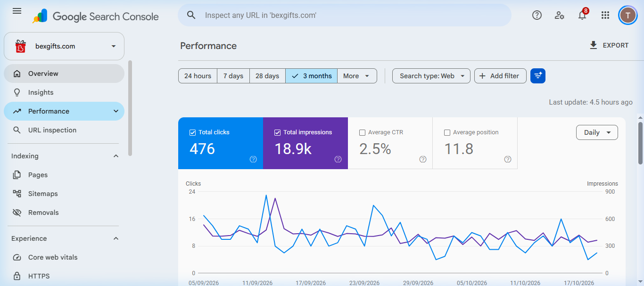This screenshot has width=644, height=286.
Task: Select the 28 days range
Action: (267, 76)
